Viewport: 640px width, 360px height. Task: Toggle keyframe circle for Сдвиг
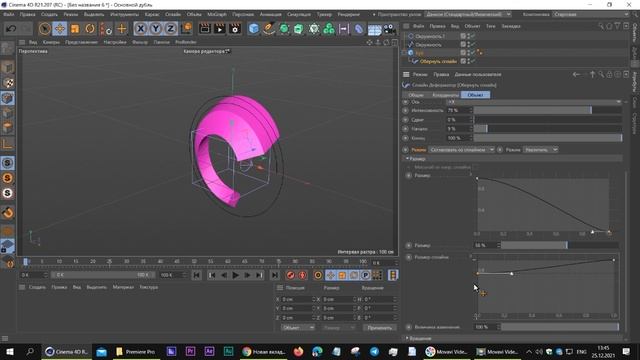coord(405,120)
